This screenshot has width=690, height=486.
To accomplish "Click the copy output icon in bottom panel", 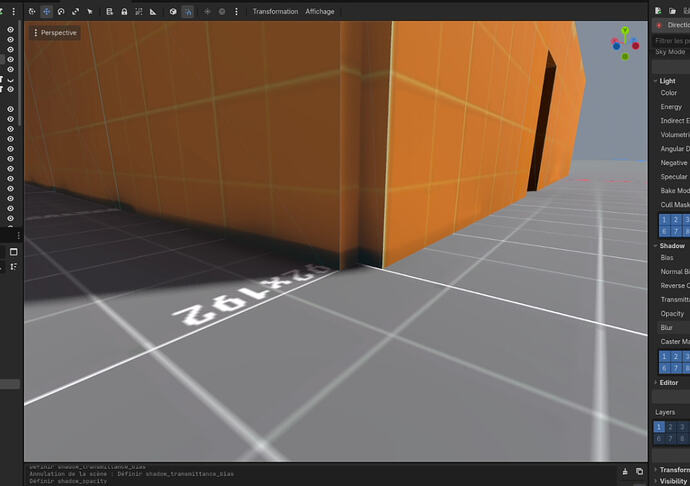I will 639,471.
